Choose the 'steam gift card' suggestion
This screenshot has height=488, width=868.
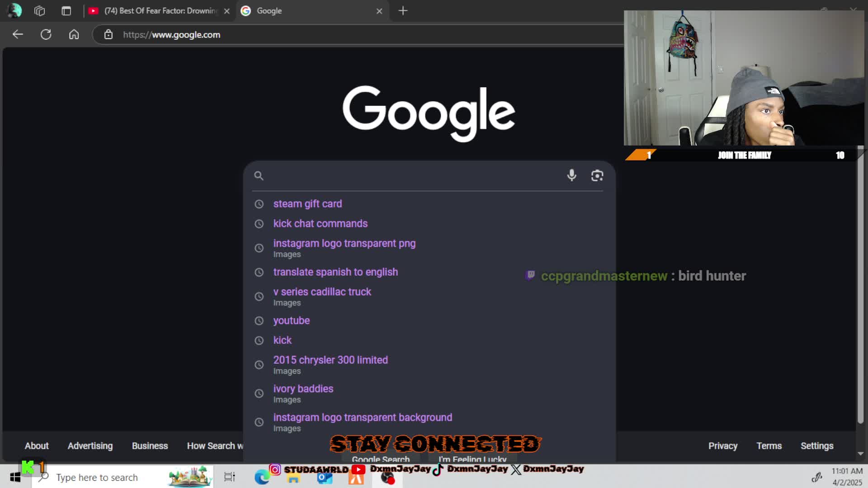click(x=429, y=204)
